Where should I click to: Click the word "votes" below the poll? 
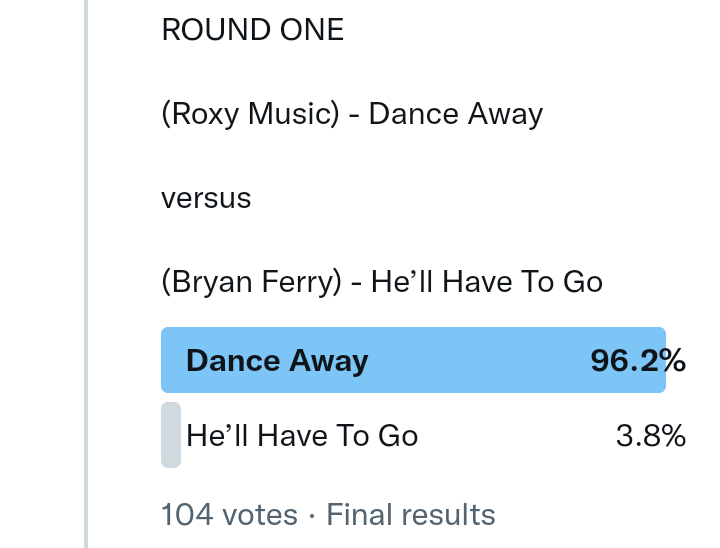pyautogui.click(x=260, y=515)
